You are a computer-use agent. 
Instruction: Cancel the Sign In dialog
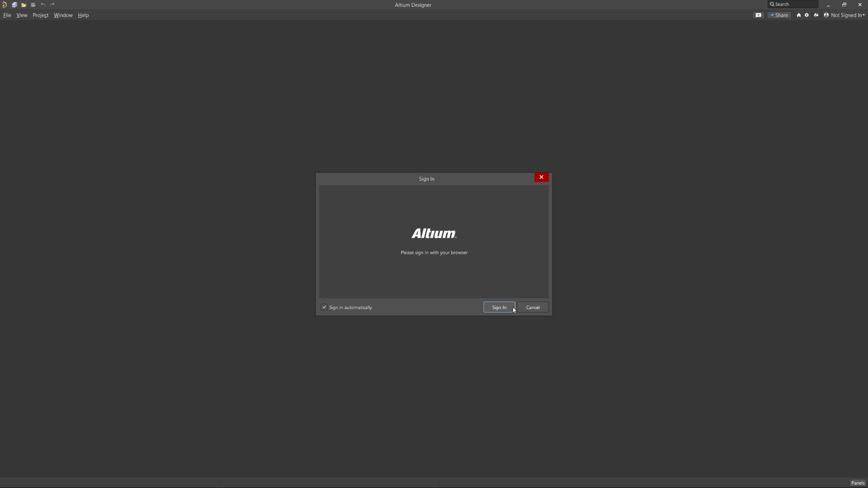tap(533, 307)
